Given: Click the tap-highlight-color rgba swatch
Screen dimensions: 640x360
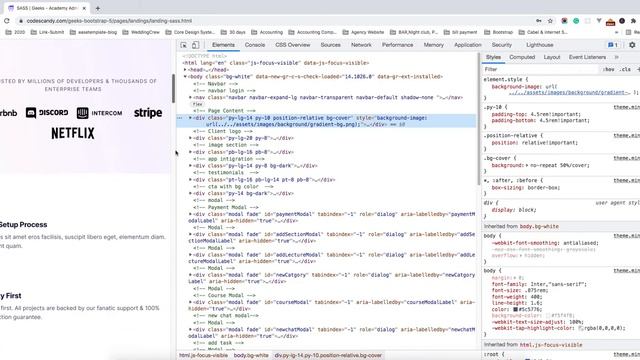Looking at the screenshot, I should tap(580, 328).
